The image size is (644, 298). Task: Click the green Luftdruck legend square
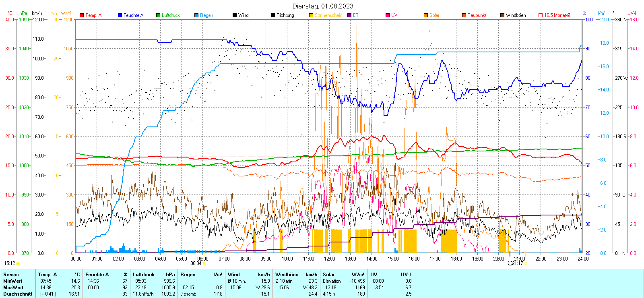point(158,15)
